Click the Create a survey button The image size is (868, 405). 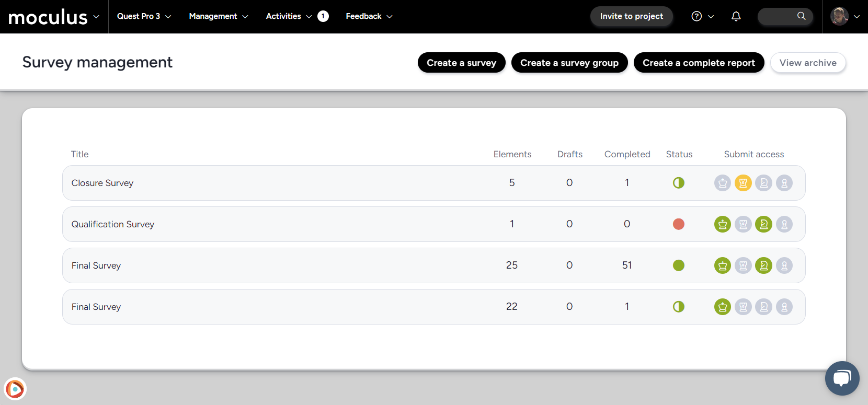coord(461,63)
